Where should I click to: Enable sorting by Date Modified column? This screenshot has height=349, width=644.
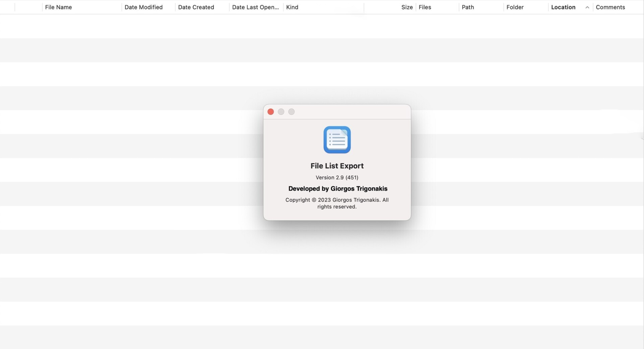click(x=144, y=7)
